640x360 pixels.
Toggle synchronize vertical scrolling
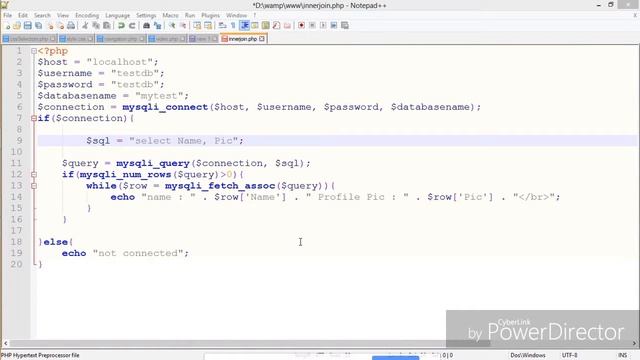pos(197,25)
